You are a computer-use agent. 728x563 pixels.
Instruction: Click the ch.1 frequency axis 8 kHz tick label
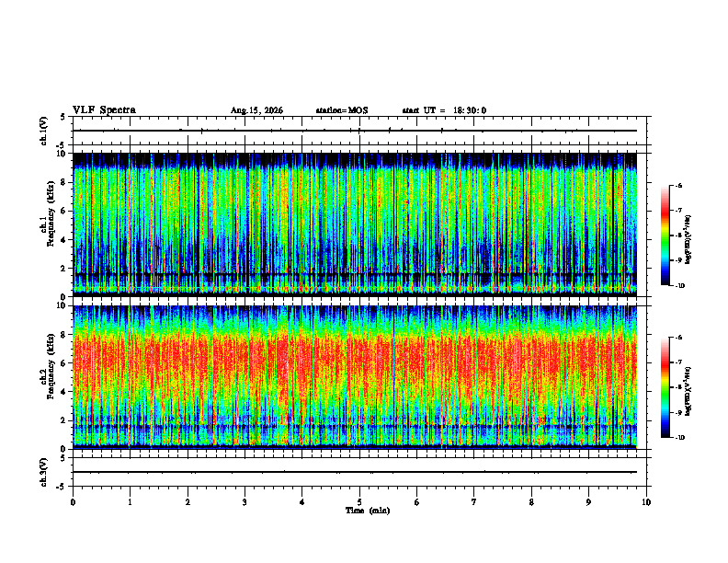(x=64, y=182)
